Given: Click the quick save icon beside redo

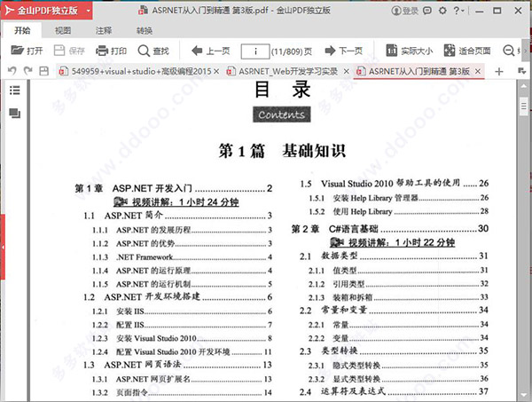Looking at the screenshot, I should pyautogui.click(x=43, y=71).
